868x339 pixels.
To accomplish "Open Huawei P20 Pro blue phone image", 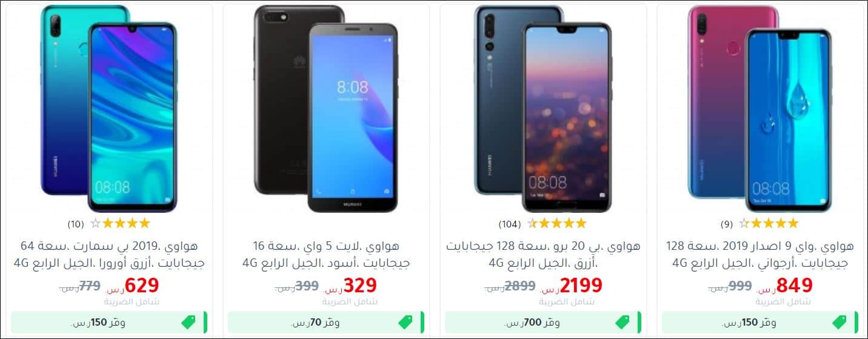I will 542,109.
